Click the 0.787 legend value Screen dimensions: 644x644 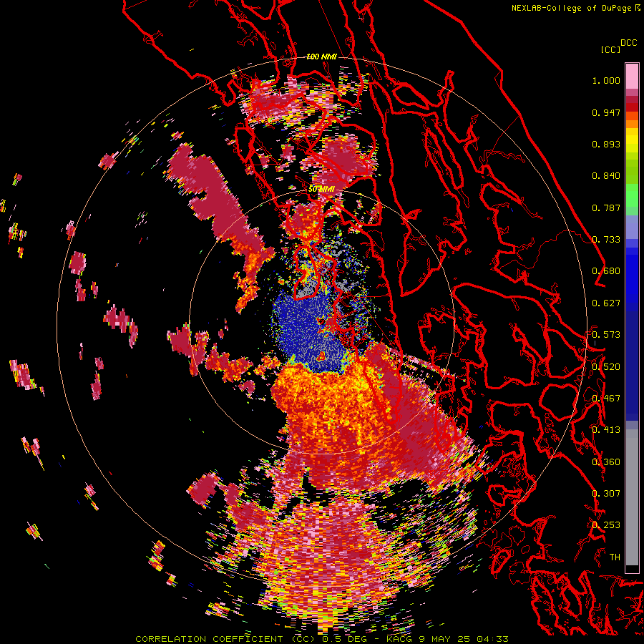606,208
